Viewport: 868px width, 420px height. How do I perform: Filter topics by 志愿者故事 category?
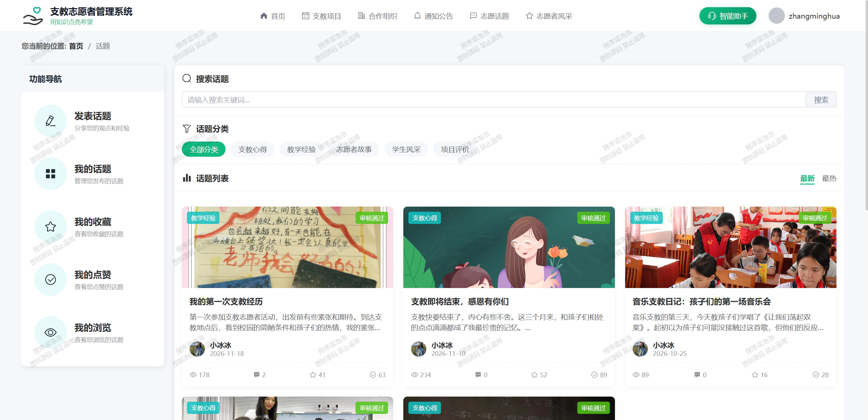click(354, 149)
